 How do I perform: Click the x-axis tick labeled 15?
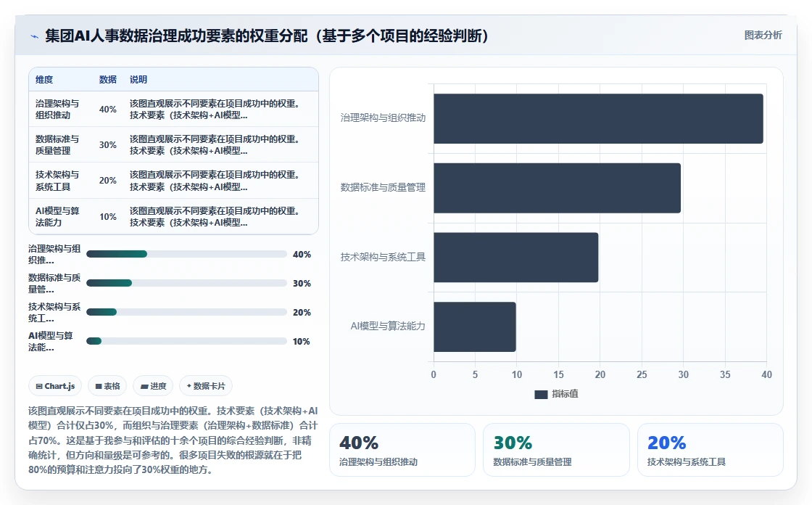click(x=558, y=375)
